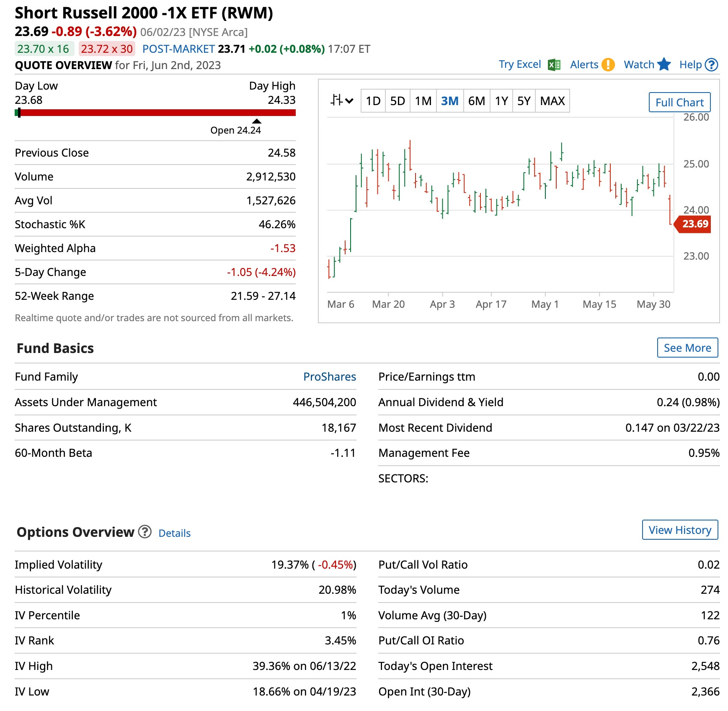Click the Stochastic %K value 46.26%
728x711 pixels.
pyautogui.click(x=277, y=224)
